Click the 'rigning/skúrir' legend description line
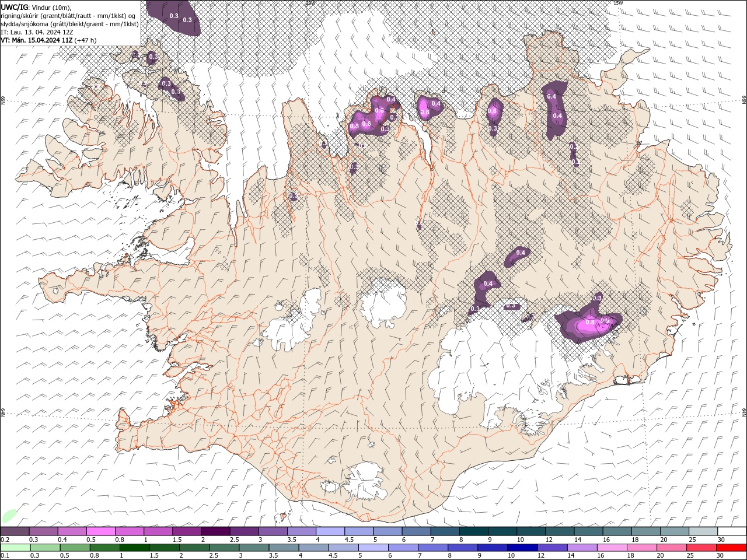Viewport: 747px width, 560px height. (x=68, y=16)
